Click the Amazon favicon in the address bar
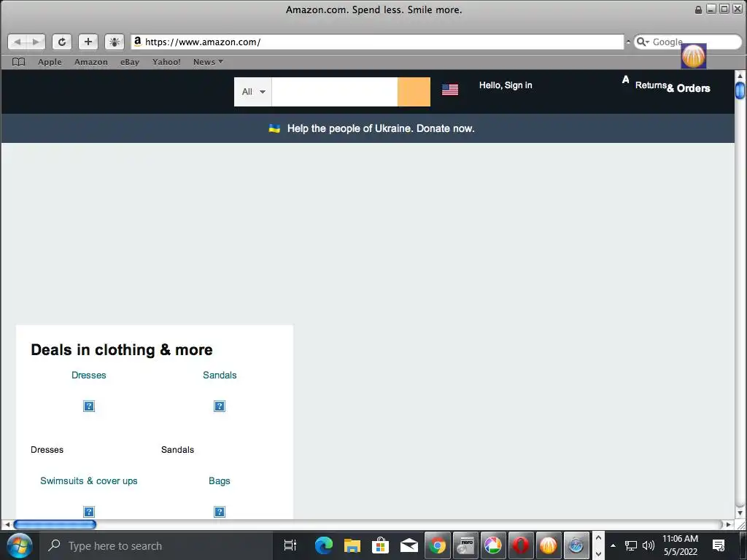Image resolution: width=747 pixels, height=560 pixels. coord(138,42)
